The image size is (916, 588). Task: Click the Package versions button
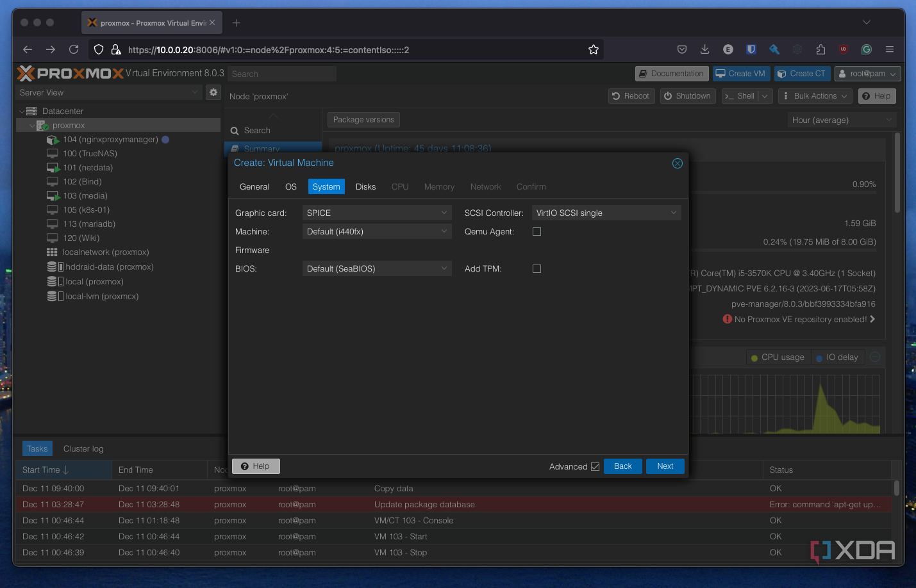click(363, 120)
